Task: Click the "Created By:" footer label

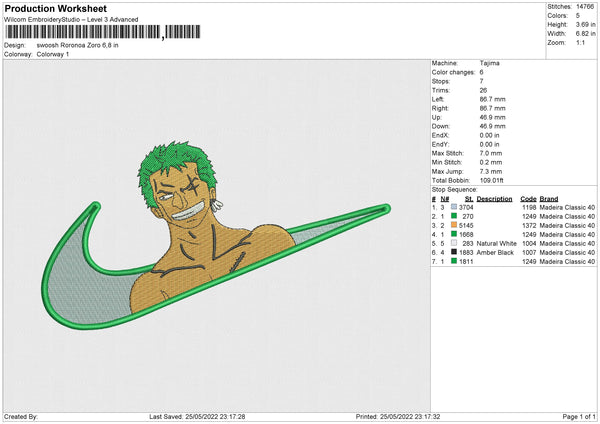Action: [x=21, y=416]
